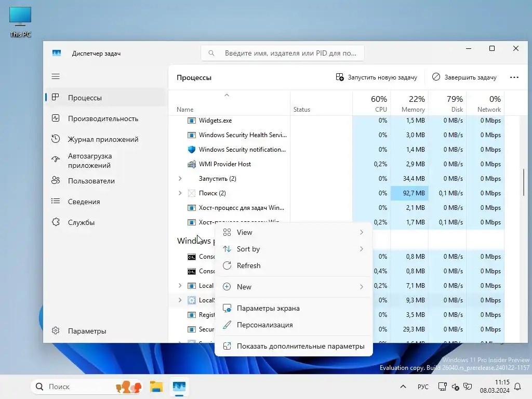Click Запустить новую задачу button

377,77
